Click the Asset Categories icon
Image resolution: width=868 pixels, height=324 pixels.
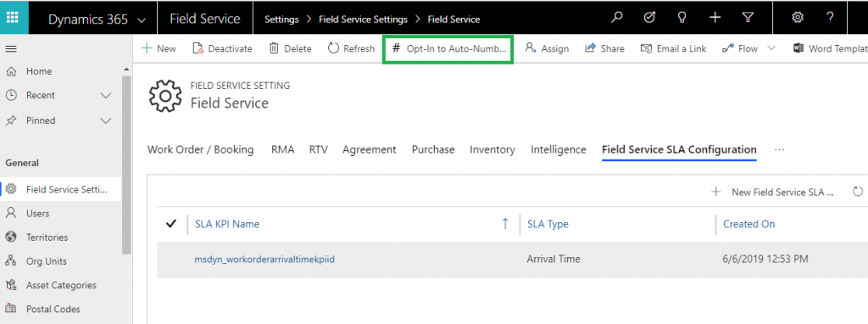pos(10,285)
